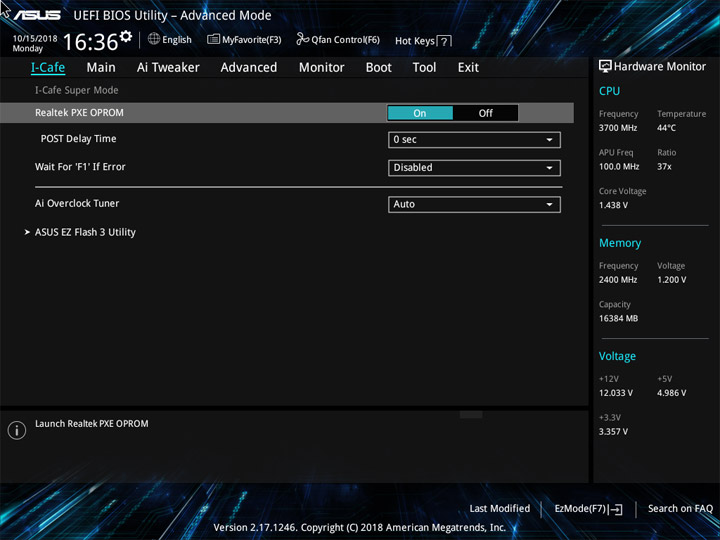The image size is (720, 540).
Task: Click the Version 2.17.1246 copyright line
Action: click(360, 528)
